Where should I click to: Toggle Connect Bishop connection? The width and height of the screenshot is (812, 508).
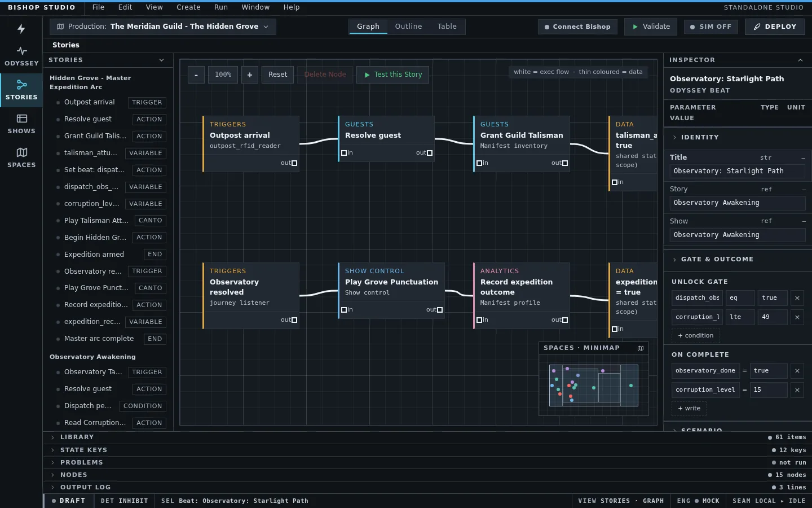[577, 27]
